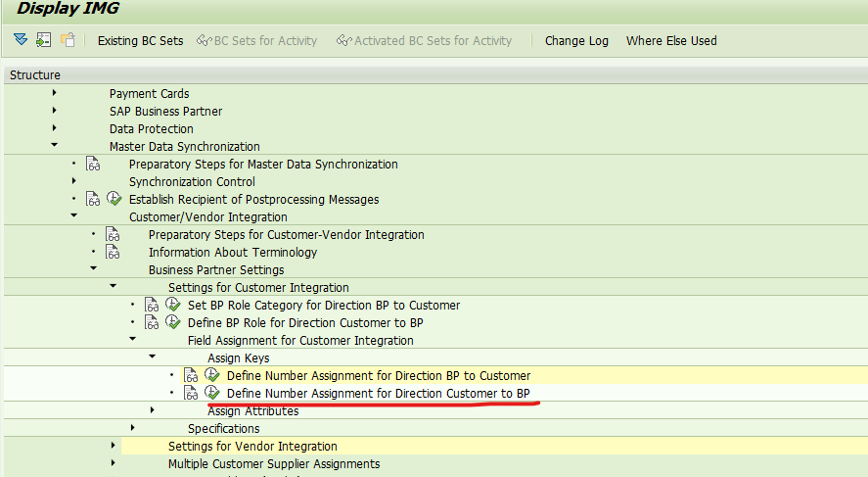Collapse Settings for Customer Integration node
Viewport: 868px width, 477px height.
114,286
